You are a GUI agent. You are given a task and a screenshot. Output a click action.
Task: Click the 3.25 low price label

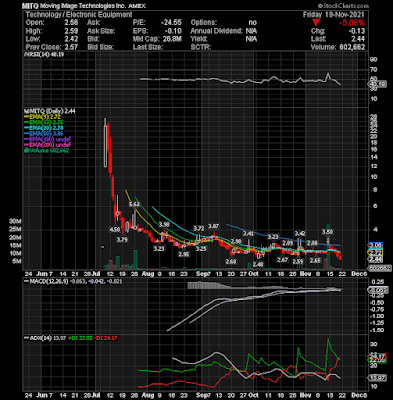pyautogui.click(x=201, y=249)
